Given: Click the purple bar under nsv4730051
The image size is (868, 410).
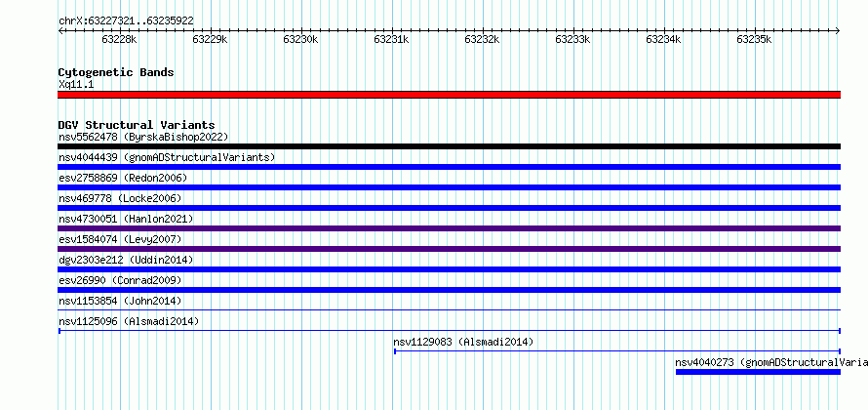Looking at the screenshot, I should [x=449, y=228].
